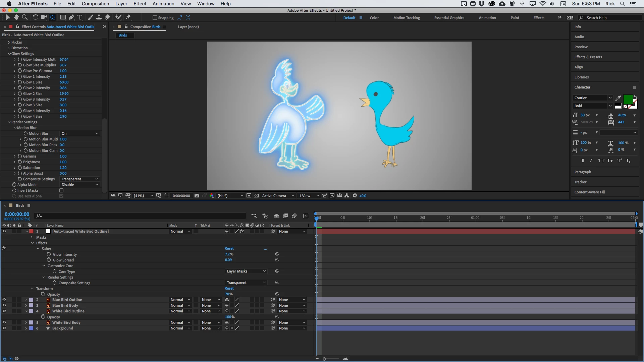Image resolution: width=644 pixels, height=362 pixels.
Task: Click Reset for Transform in timeline
Action: [229, 288]
